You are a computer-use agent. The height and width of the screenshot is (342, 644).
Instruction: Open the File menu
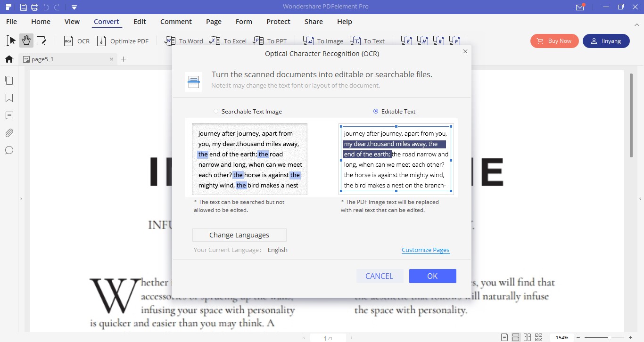pyautogui.click(x=11, y=21)
